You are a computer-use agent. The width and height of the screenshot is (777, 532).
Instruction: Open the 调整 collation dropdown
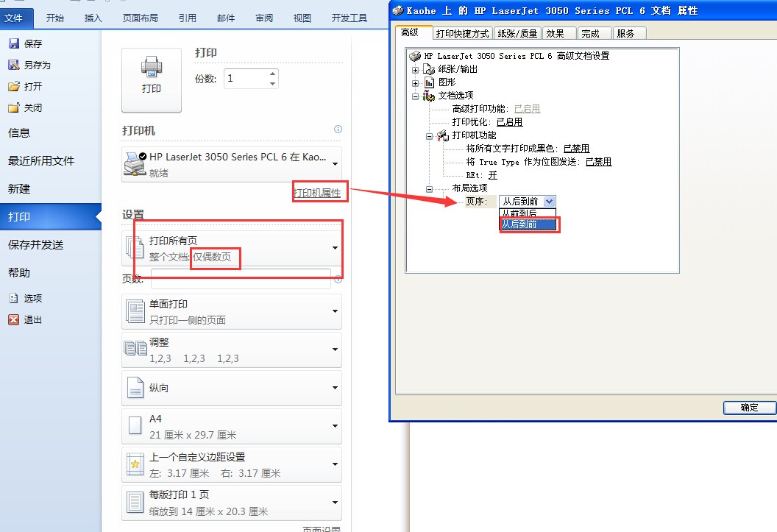click(x=336, y=350)
